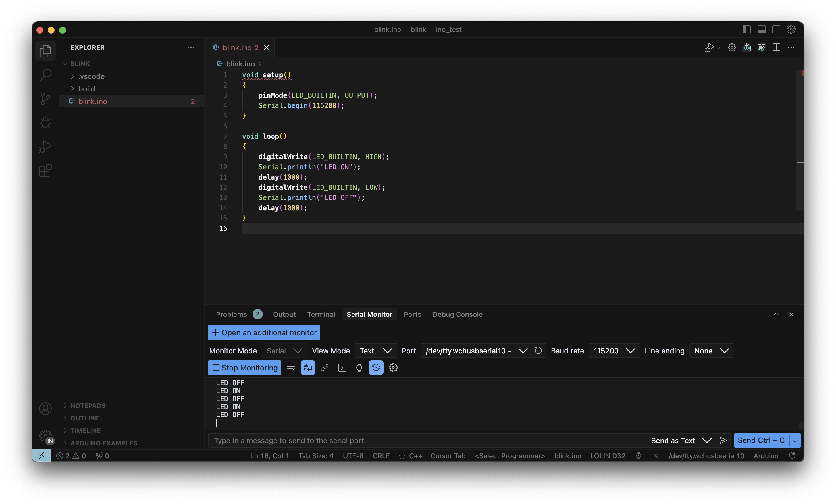The image size is (836, 504).
Task: Click the Stop Monitoring button
Action: point(245,368)
